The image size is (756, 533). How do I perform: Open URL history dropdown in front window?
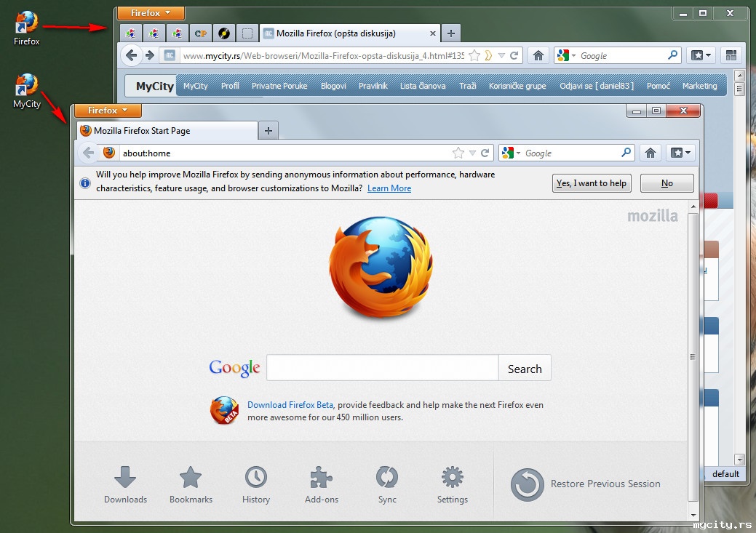pyautogui.click(x=472, y=153)
